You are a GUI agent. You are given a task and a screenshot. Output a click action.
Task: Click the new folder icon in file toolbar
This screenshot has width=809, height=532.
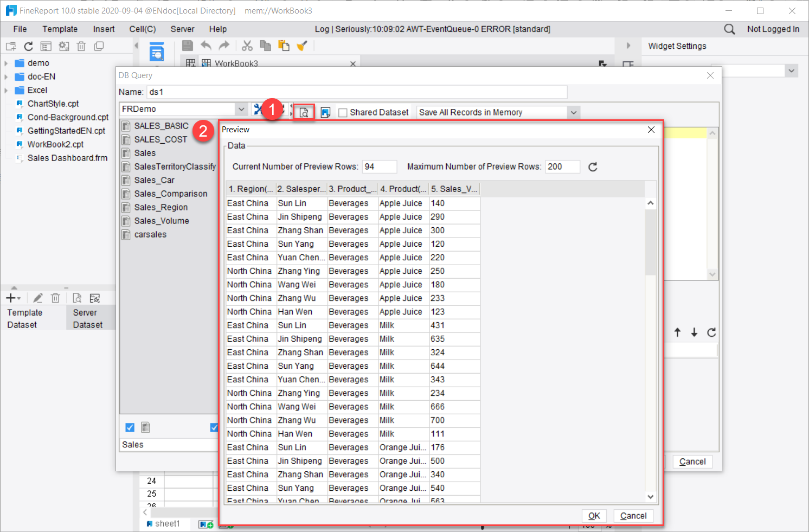tap(11, 47)
